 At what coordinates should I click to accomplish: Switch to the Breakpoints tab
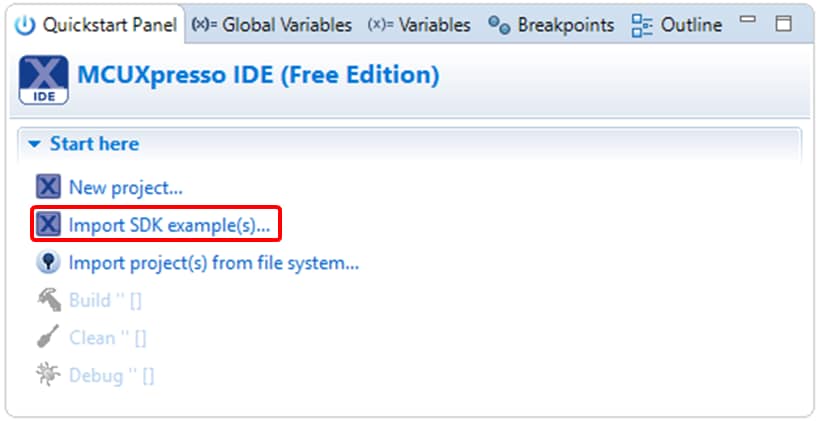pos(552,25)
